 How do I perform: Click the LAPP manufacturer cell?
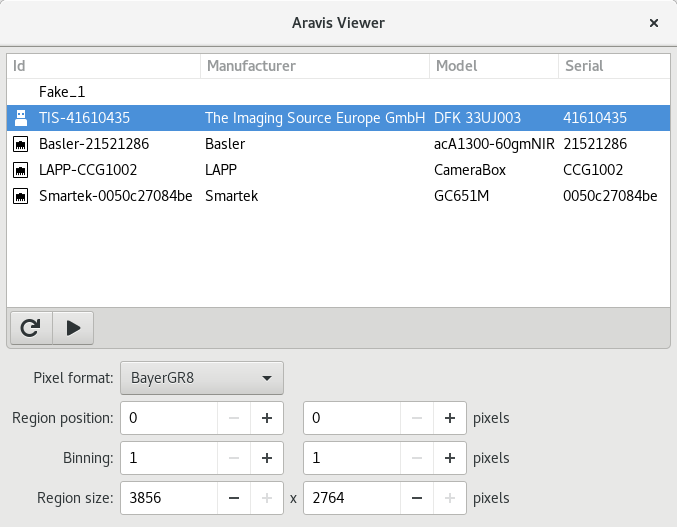pyautogui.click(x=221, y=170)
